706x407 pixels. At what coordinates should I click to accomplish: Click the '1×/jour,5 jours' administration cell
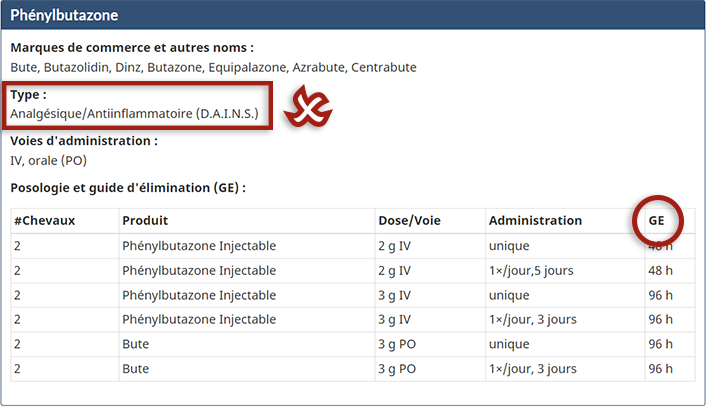click(x=531, y=271)
